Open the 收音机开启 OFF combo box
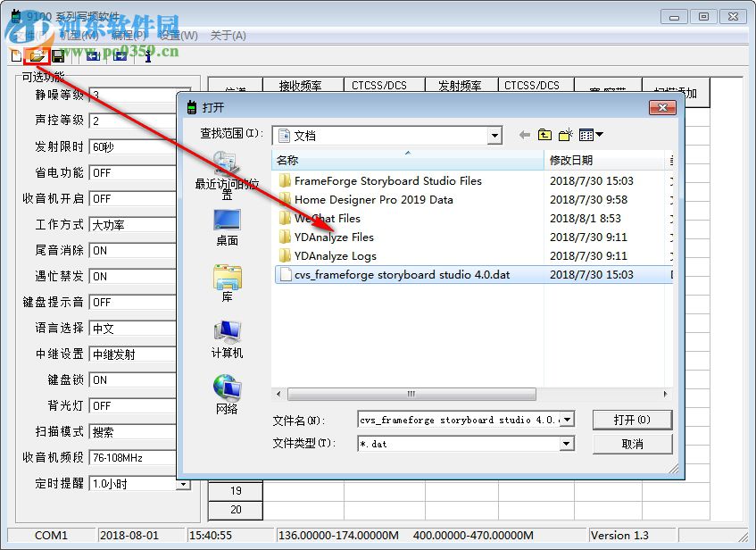This screenshot has height=550, width=756. 133,199
